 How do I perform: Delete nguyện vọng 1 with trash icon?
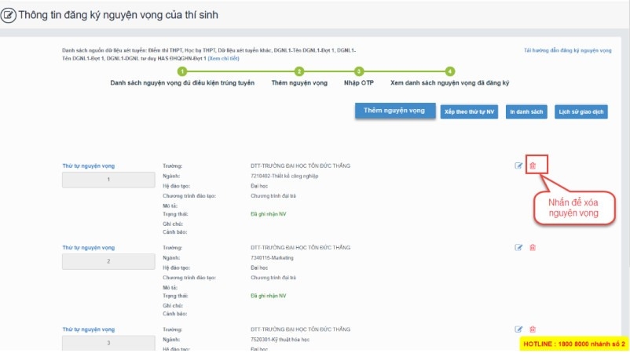click(533, 166)
